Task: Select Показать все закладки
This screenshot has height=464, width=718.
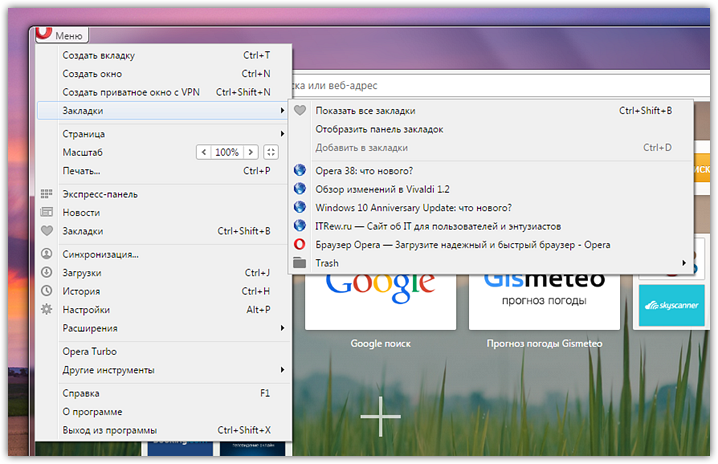Action: pyautogui.click(x=490, y=110)
